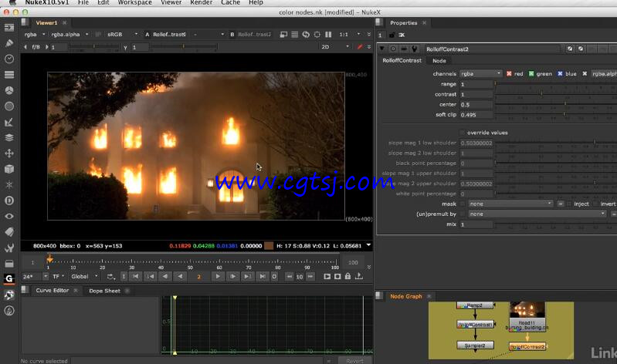Pause viewer updates with pause icon
This screenshot has width=617, height=364.
coord(328,35)
